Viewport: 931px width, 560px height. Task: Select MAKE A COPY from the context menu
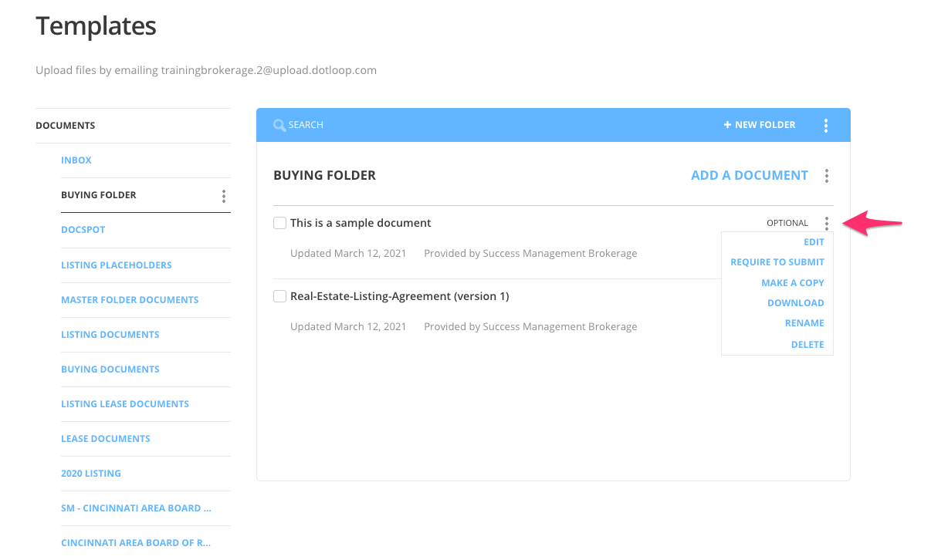point(793,282)
